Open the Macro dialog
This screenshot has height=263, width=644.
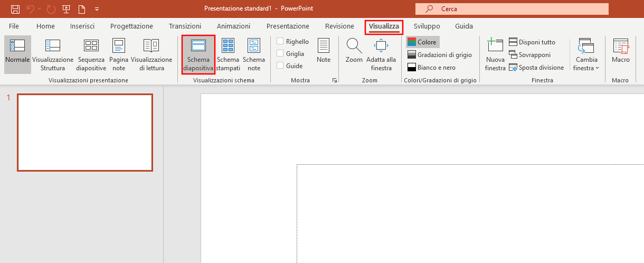(x=621, y=51)
